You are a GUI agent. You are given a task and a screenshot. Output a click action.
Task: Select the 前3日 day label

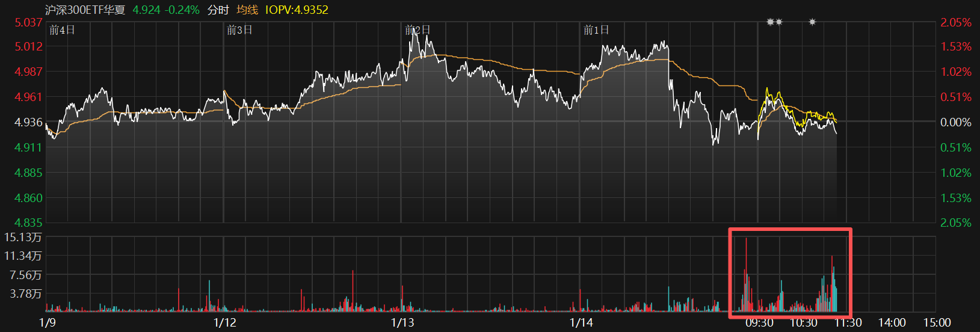tap(239, 30)
